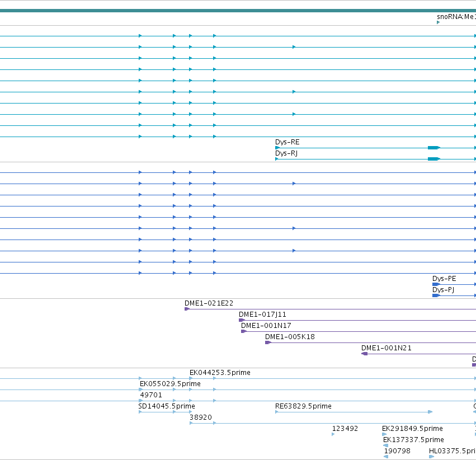This screenshot has width=476, height=460.
Task: Click the Dys-RJ start arrow glyph
Action: coord(276,159)
